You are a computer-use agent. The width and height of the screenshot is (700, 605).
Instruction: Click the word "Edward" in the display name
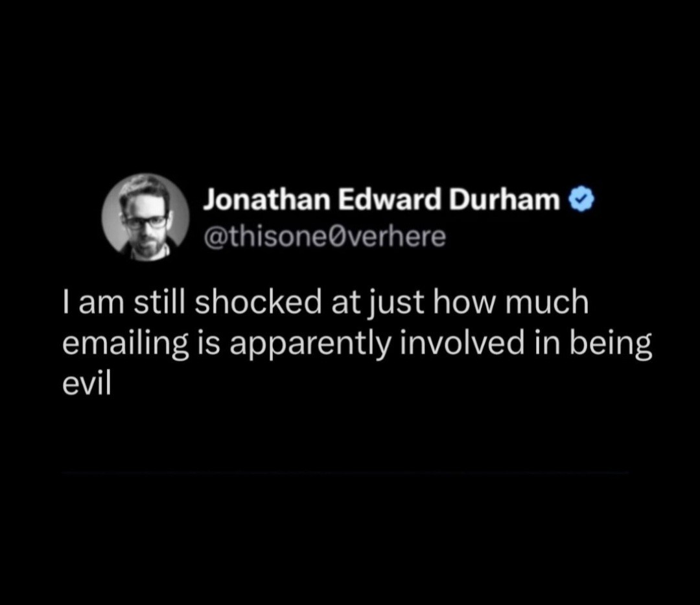[x=389, y=200]
